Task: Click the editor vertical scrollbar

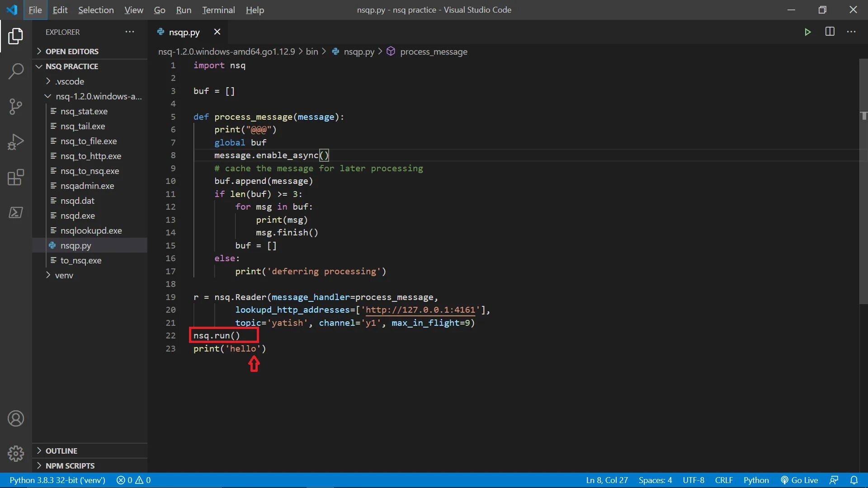Action: 863,181
